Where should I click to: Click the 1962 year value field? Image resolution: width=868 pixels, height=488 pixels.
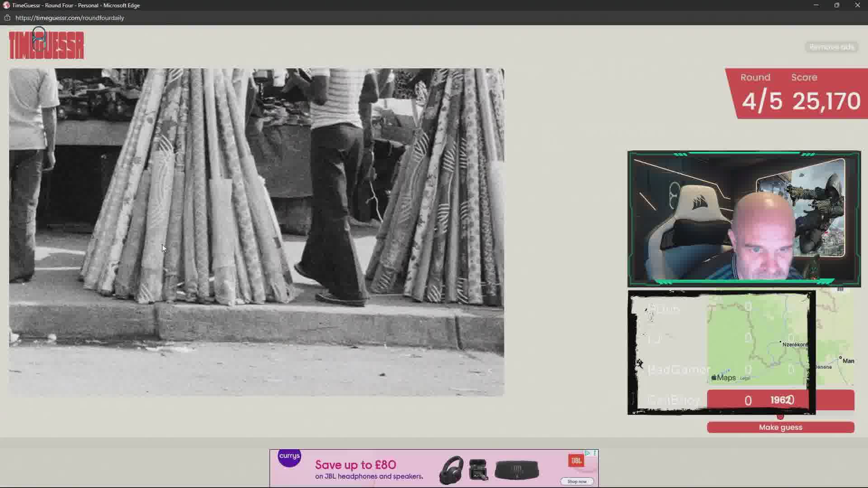(781, 400)
